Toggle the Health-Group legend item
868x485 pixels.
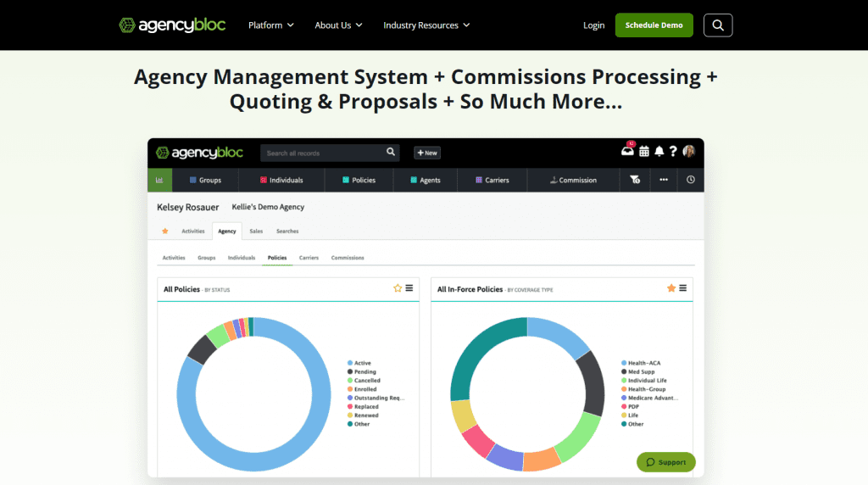coord(643,389)
